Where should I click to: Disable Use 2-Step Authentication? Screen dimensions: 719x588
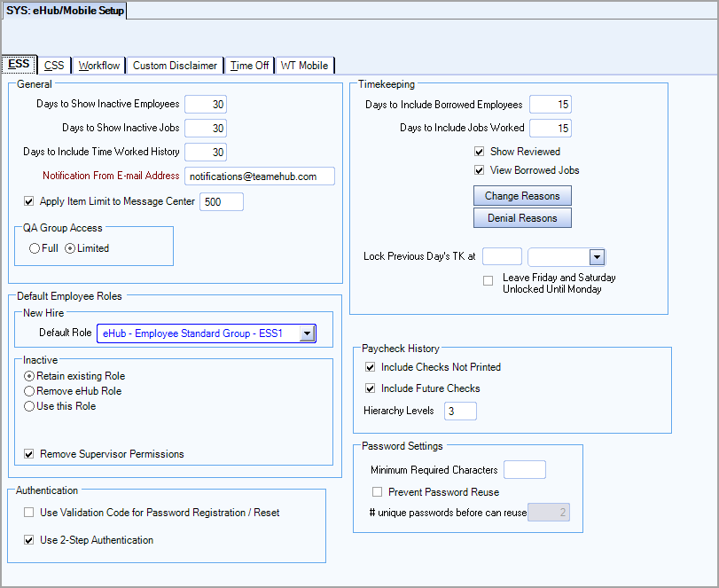click(x=28, y=539)
